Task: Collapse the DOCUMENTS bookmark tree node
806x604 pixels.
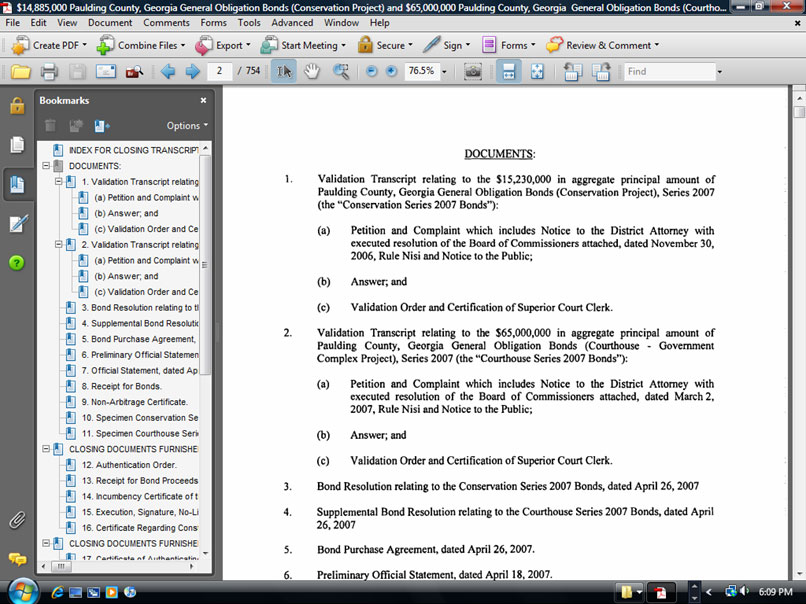Action: pyautogui.click(x=46, y=166)
